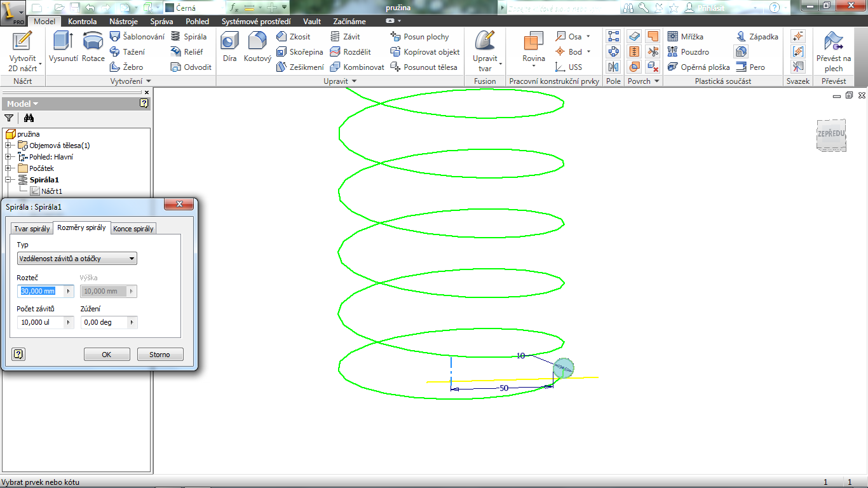Open the filter icon in Model browser
The image size is (868, 488).
(x=9, y=118)
